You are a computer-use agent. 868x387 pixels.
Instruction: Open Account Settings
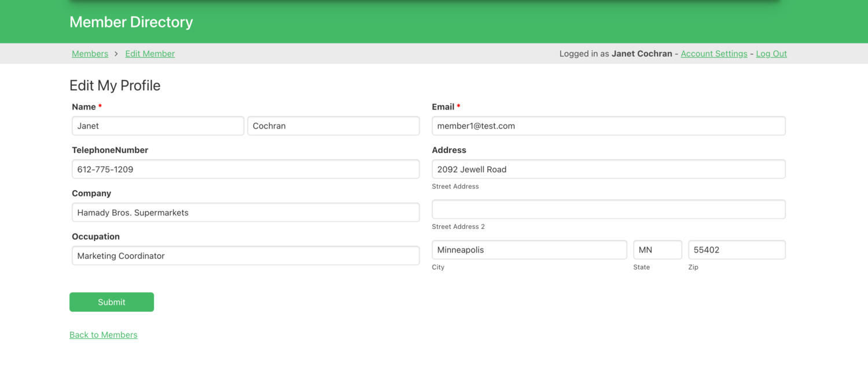(x=713, y=53)
